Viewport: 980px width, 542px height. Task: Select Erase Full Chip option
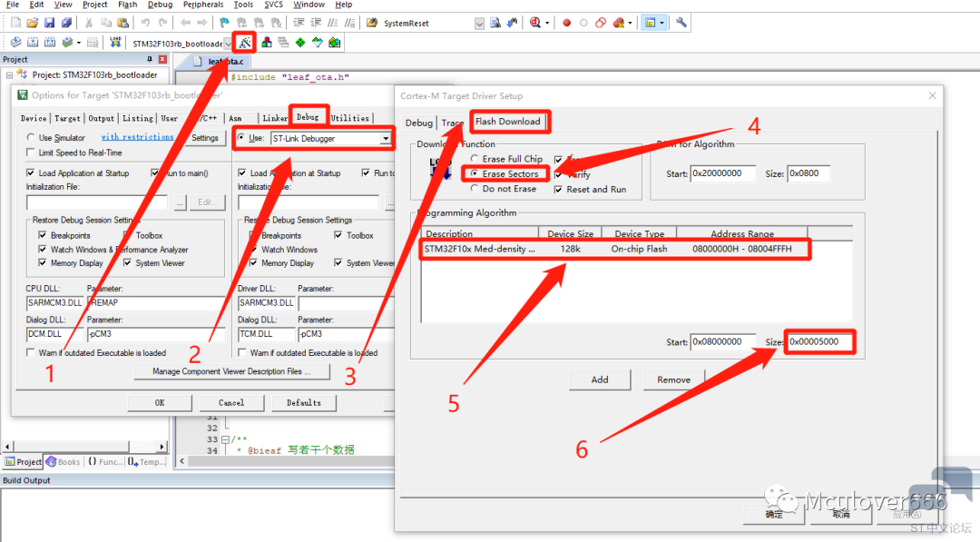(x=475, y=159)
